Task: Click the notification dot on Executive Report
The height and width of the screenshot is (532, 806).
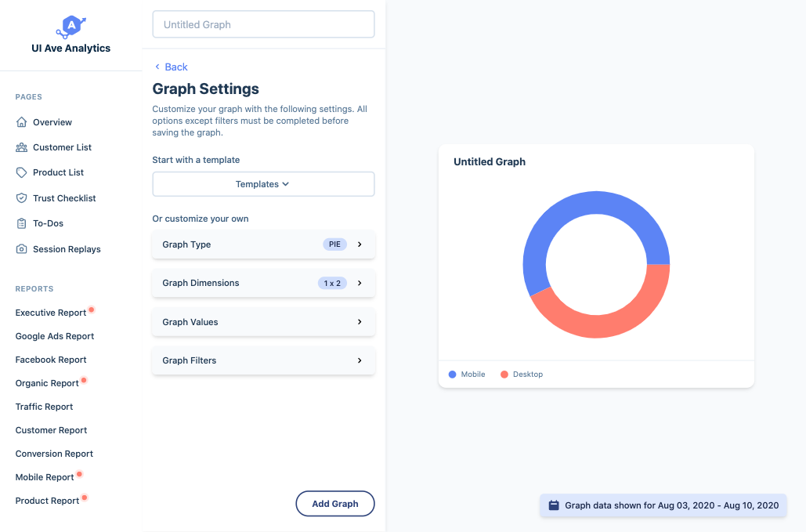Action: click(91, 309)
